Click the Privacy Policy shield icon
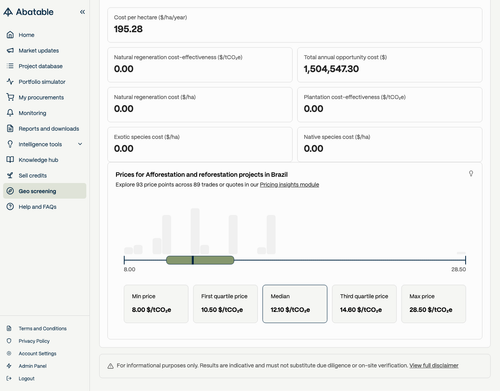500x391 pixels. click(x=9, y=341)
